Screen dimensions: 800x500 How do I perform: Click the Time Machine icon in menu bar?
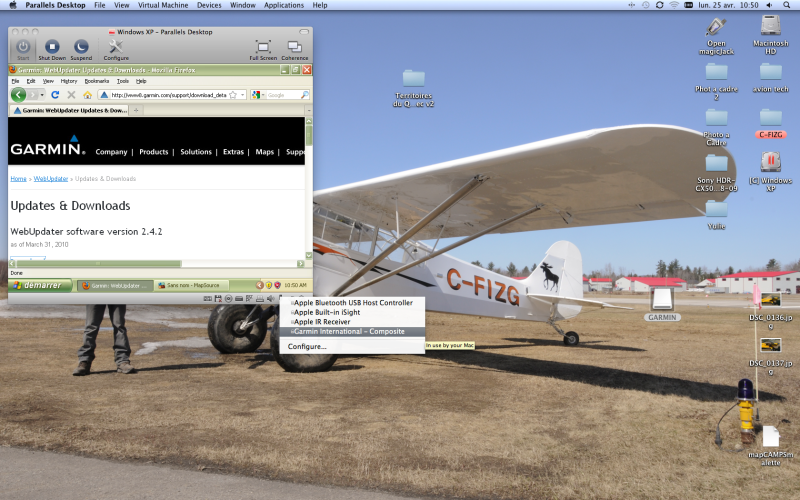pyautogui.click(x=645, y=5)
